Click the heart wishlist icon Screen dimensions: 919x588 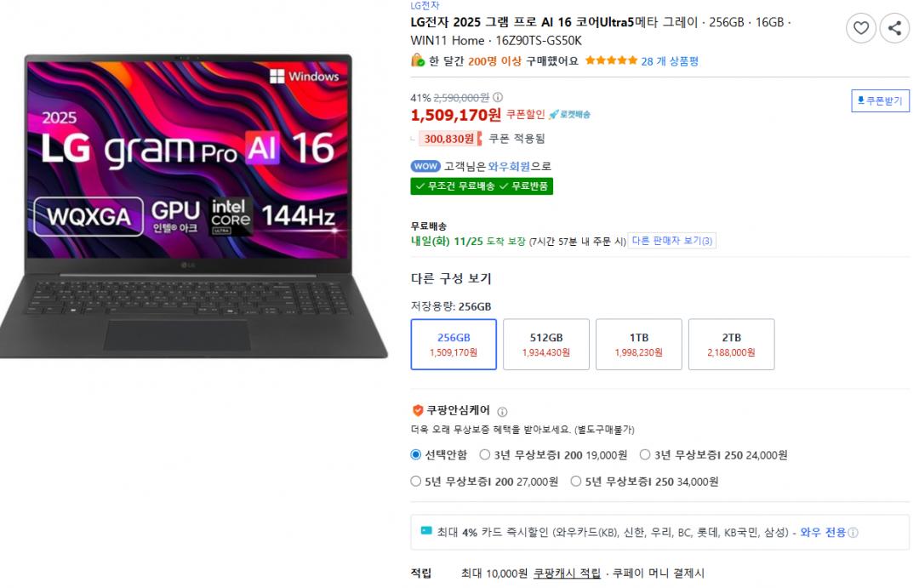[861, 28]
